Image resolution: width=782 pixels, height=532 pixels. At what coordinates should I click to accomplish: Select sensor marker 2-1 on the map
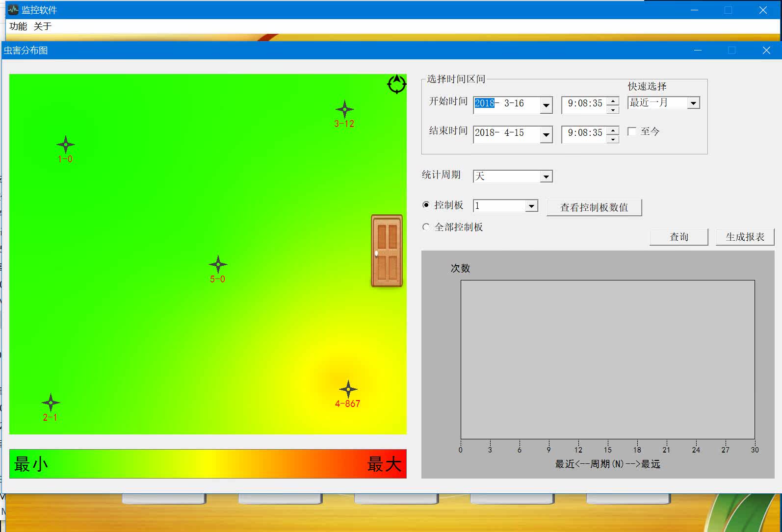coord(51,403)
